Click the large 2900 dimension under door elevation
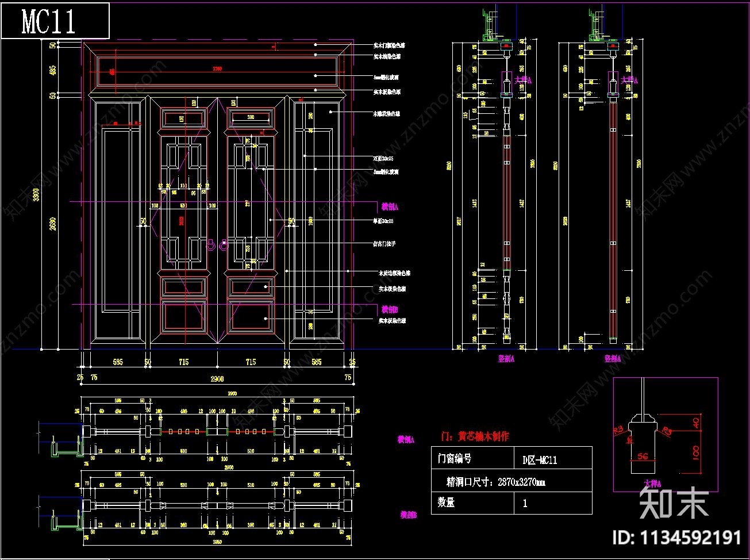750x560 pixels. coord(217,378)
